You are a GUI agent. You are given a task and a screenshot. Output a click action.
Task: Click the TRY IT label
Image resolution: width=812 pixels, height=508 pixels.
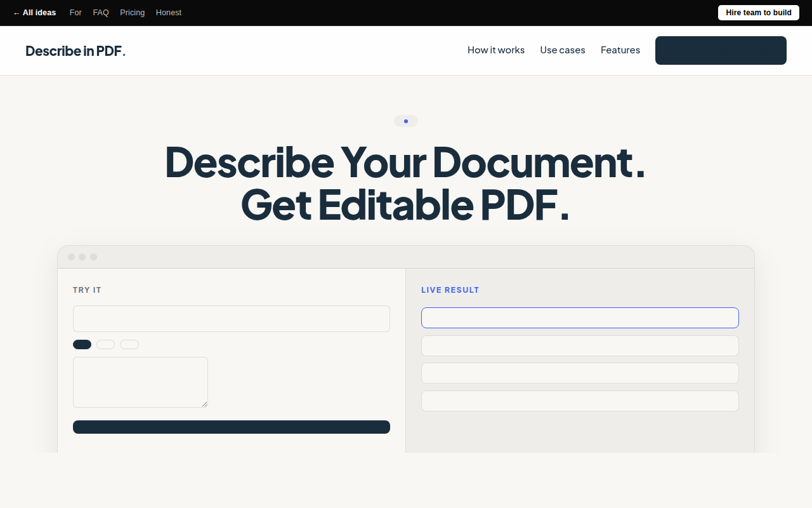(87, 290)
